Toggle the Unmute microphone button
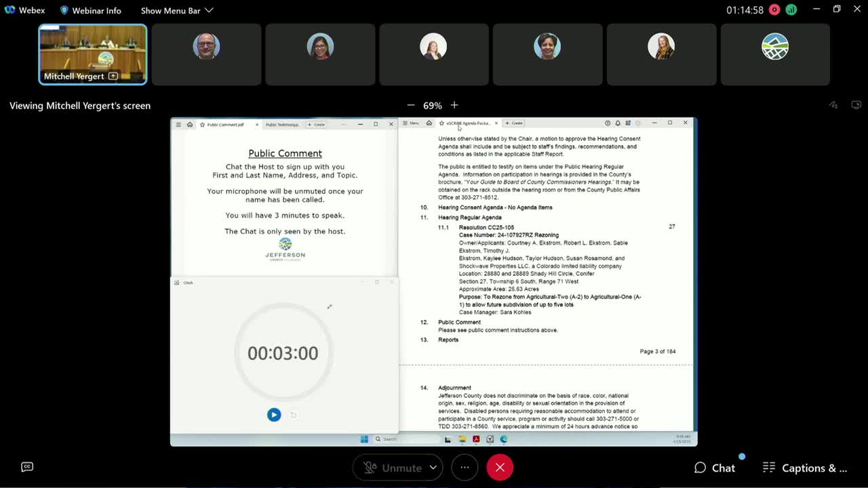Screen dimensions: 868x488 pyautogui.click(x=391, y=468)
